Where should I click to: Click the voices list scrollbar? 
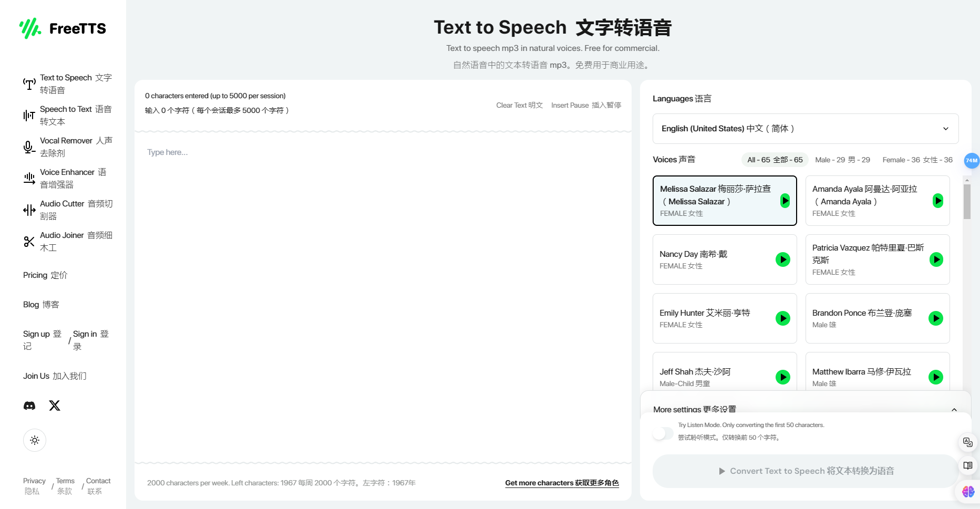[967, 202]
